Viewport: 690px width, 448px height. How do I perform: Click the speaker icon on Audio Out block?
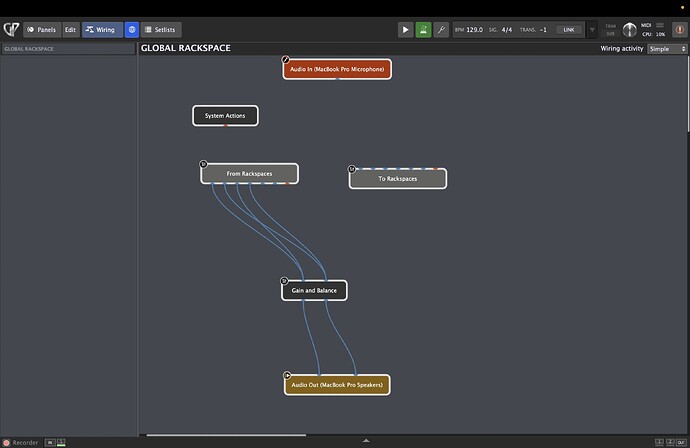coord(287,375)
